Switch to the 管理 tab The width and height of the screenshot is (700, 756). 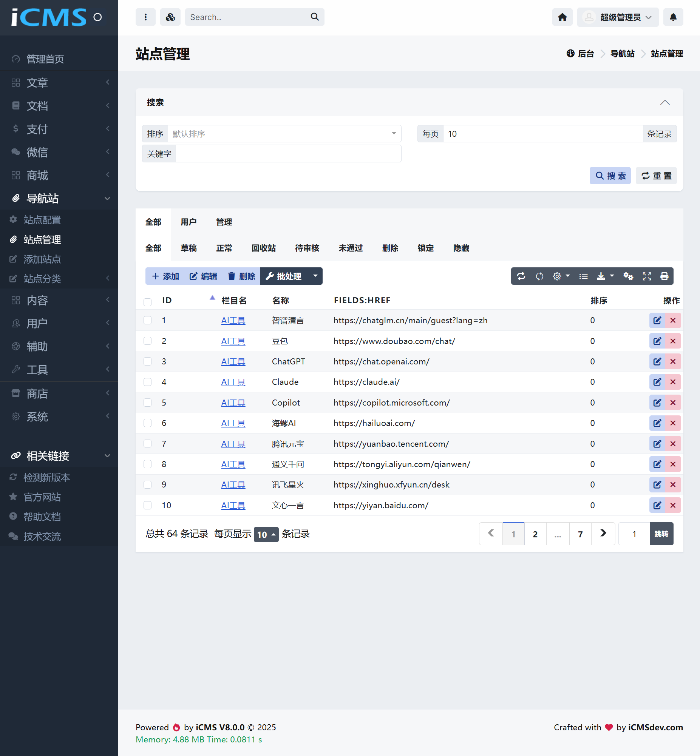point(224,222)
